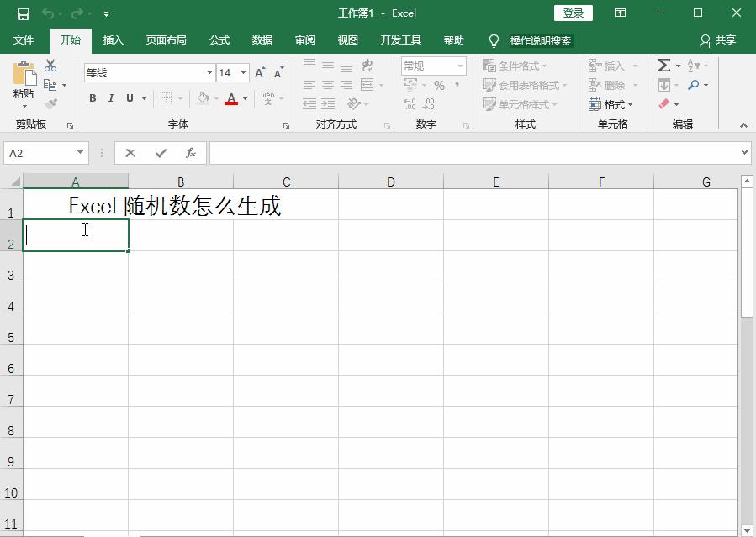
Task: Click the vertical scrollbar thumb
Action: point(747,253)
